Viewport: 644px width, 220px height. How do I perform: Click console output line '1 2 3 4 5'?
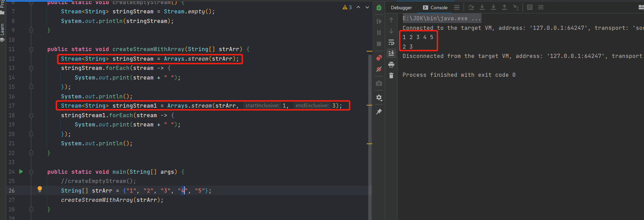click(x=418, y=37)
